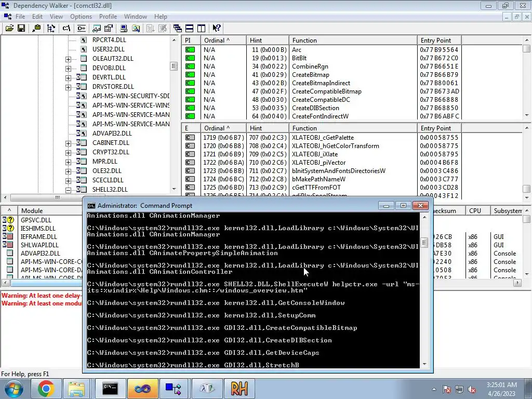This screenshot has width=532, height=399.
Task: Open the RH Resource Hacker taskbar icon
Action: [239, 389]
